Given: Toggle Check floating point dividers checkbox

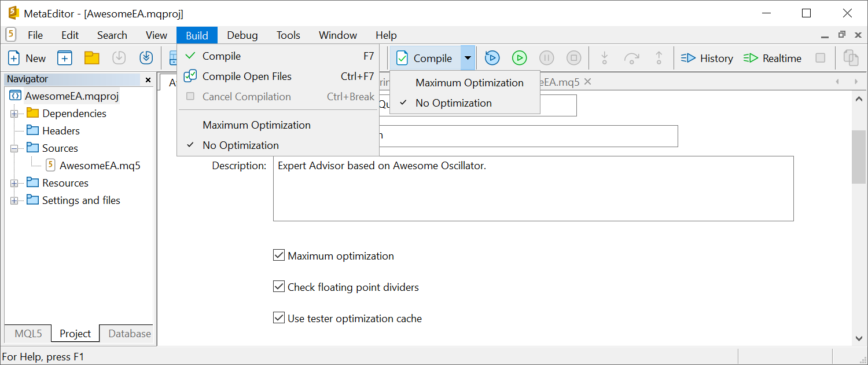Looking at the screenshot, I should [279, 287].
